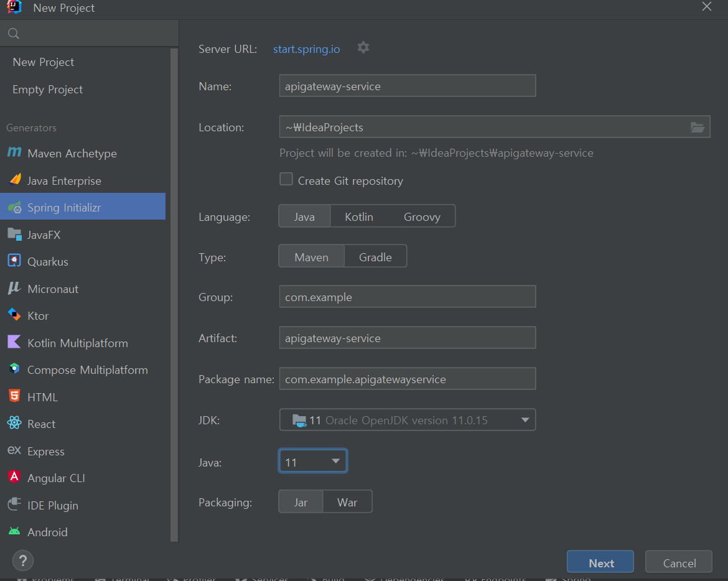The height and width of the screenshot is (581, 728).
Task: Select Kotlin as language
Action: click(359, 216)
